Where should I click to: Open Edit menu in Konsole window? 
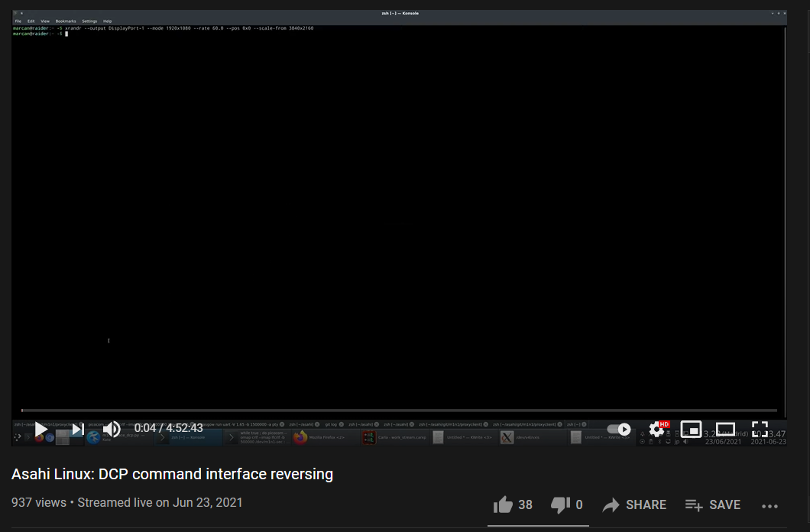point(31,21)
